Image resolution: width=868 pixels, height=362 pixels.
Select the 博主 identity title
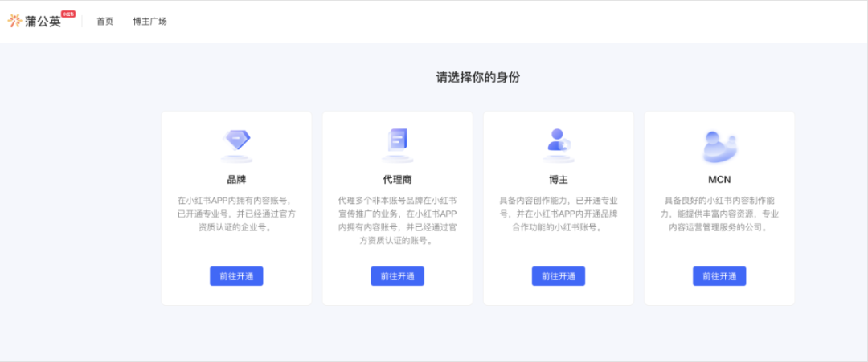[558, 179]
